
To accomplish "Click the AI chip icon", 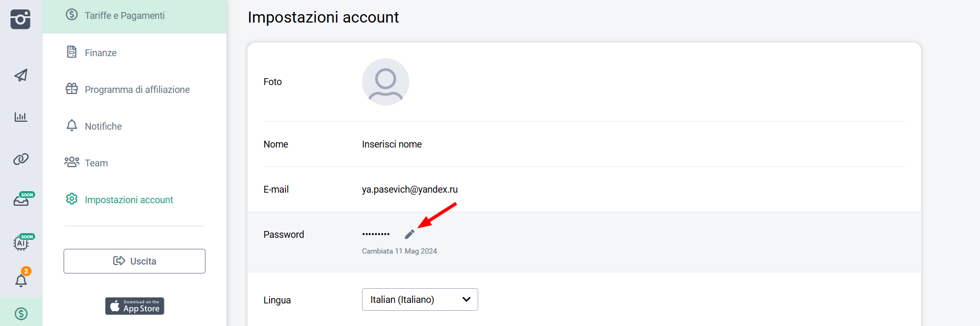I will [x=21, y=243].
